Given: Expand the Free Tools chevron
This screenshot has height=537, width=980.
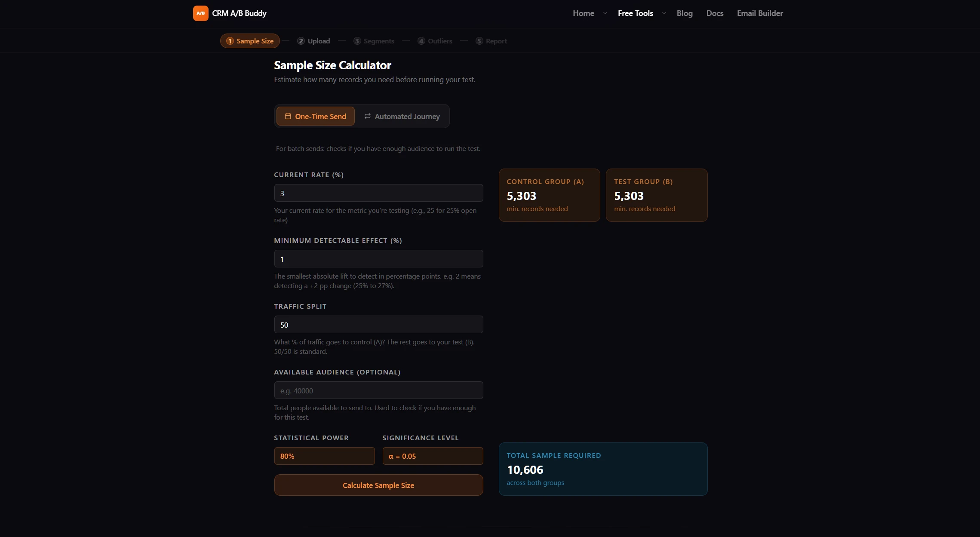Looking at the screenshot, I should point(664,13).
